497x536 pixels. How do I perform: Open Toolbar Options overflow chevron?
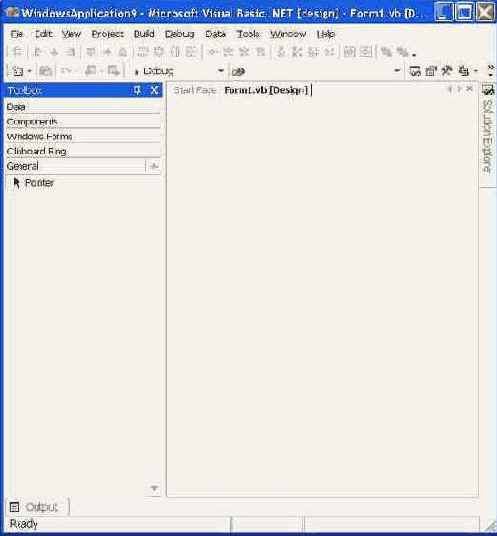coord(491,71)
